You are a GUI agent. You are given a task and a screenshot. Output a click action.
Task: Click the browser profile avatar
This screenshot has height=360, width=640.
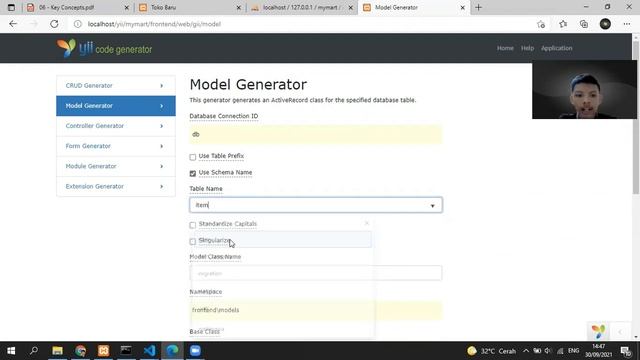click(605, 24)
